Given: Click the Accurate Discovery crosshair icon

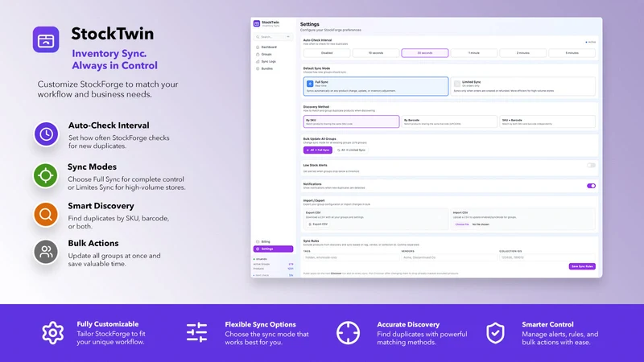Looking at the screenshot, I should [x=348, y=332].
